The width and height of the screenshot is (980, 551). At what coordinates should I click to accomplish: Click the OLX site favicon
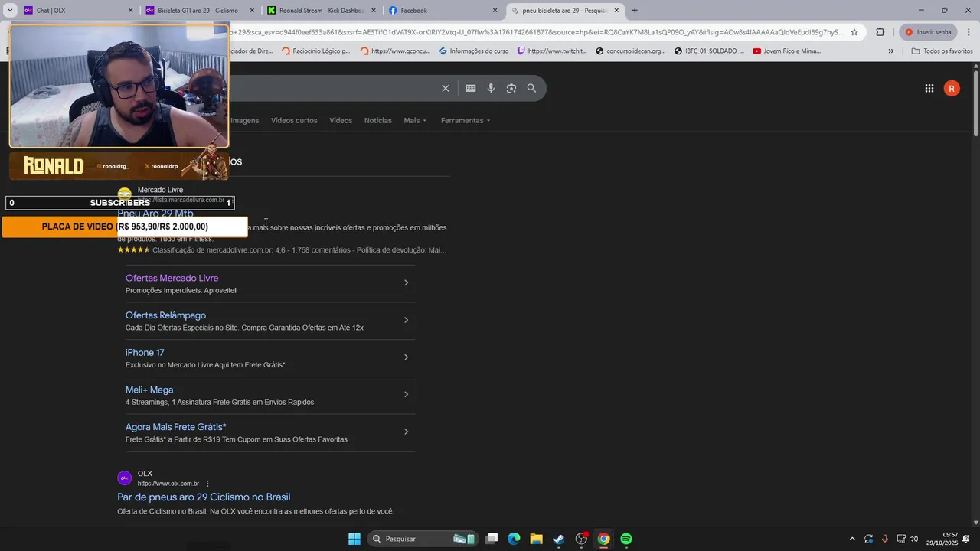pos(124,478)
